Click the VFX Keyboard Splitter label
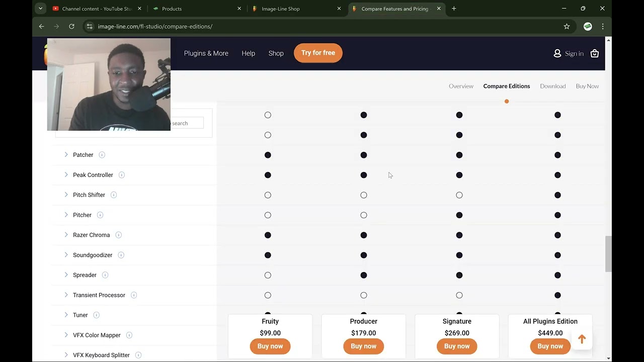The height and width of the screenshot is (362, 644). (x=101, y=355)
